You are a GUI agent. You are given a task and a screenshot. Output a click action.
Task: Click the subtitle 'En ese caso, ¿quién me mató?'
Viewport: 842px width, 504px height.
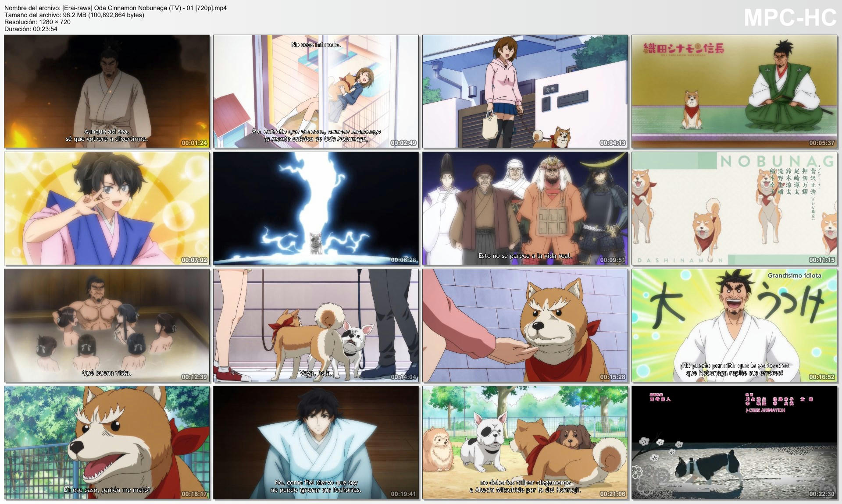click(x=107, y=490)
